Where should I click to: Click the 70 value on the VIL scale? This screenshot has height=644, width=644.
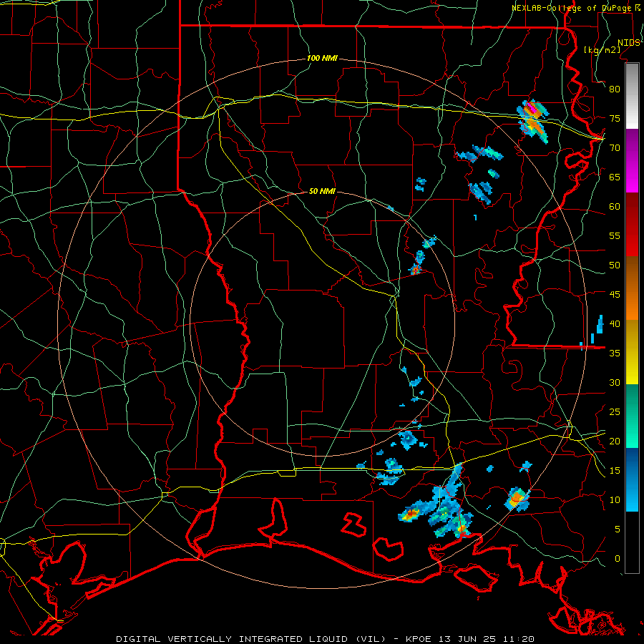coord(615,148)
